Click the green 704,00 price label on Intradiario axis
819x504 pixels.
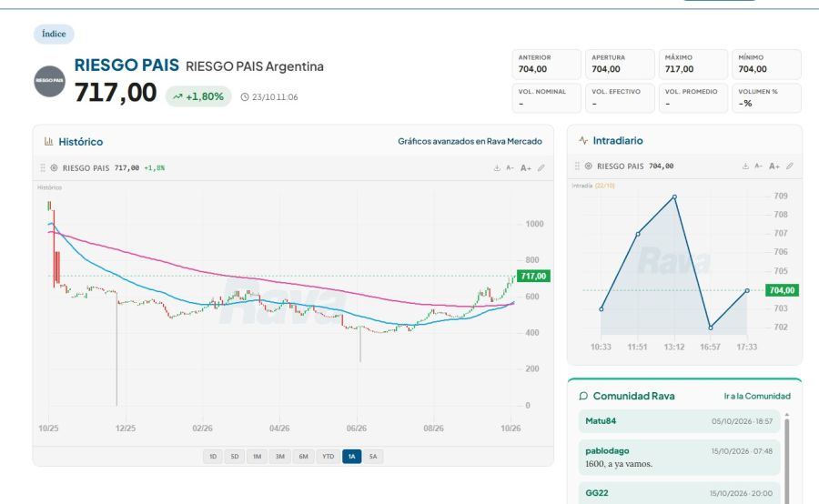pyautogui.click(x=782, y=290)
